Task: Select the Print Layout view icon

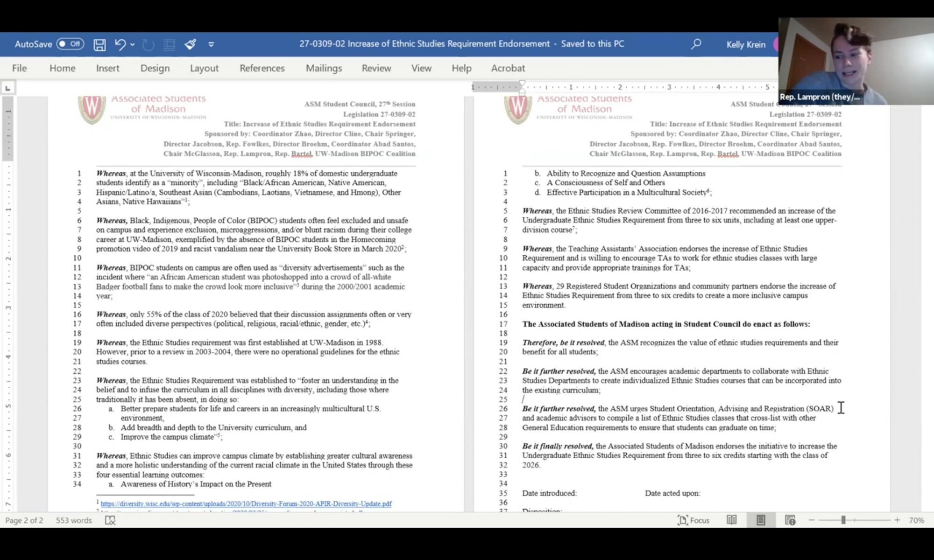Action: (x=761, y=520)
